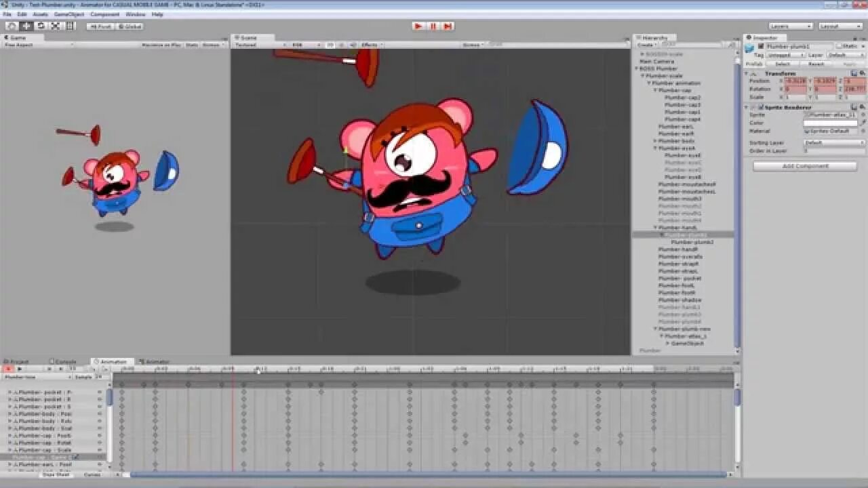Toggle the Sprite Renderer enabled checkbox
The image size is (868, 488).
(761, 107)
